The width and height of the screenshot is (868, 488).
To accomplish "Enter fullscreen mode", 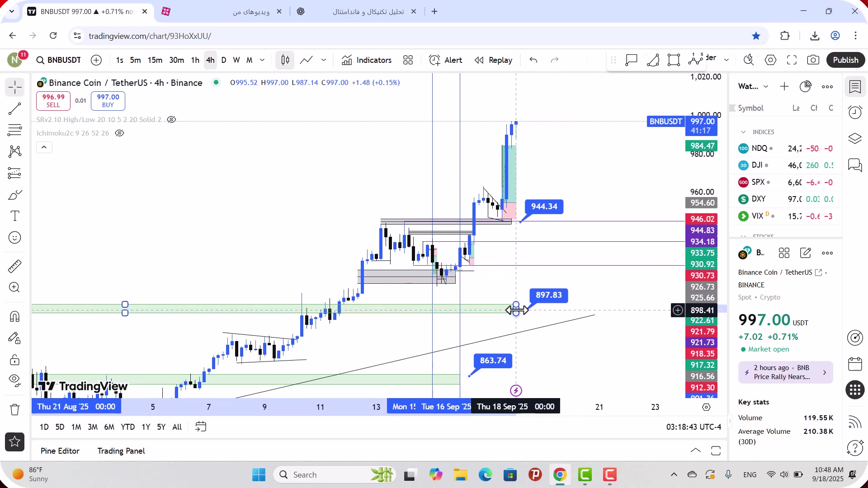I will click(x=792, y=60).
